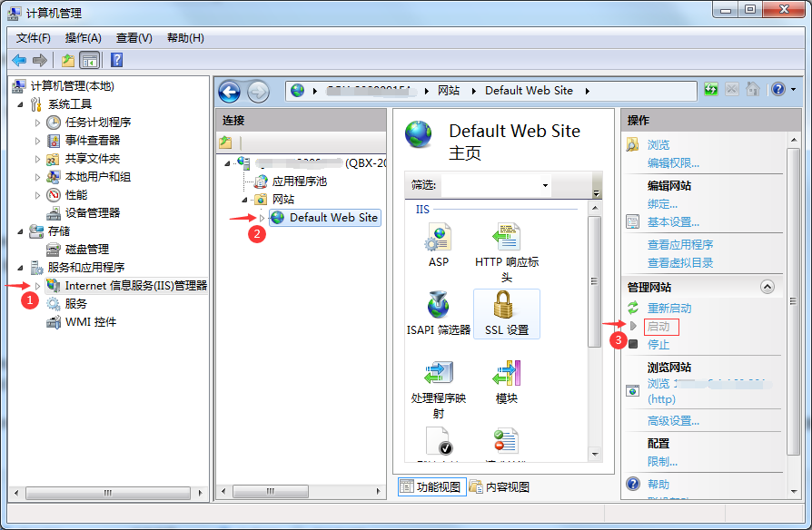This screenshot has height=530, width=812.
Task: Click the toolbar forward arrow icon
Action: pyautogui.click(x=40, y=60)
